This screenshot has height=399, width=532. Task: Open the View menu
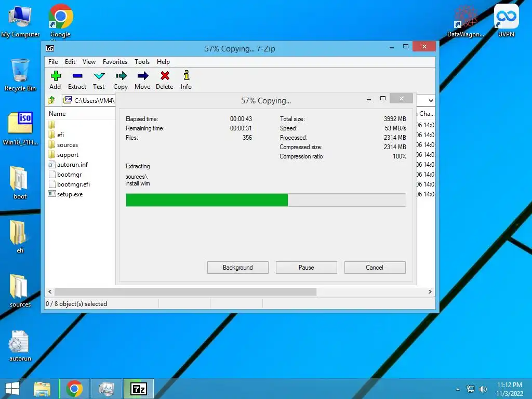89,62
